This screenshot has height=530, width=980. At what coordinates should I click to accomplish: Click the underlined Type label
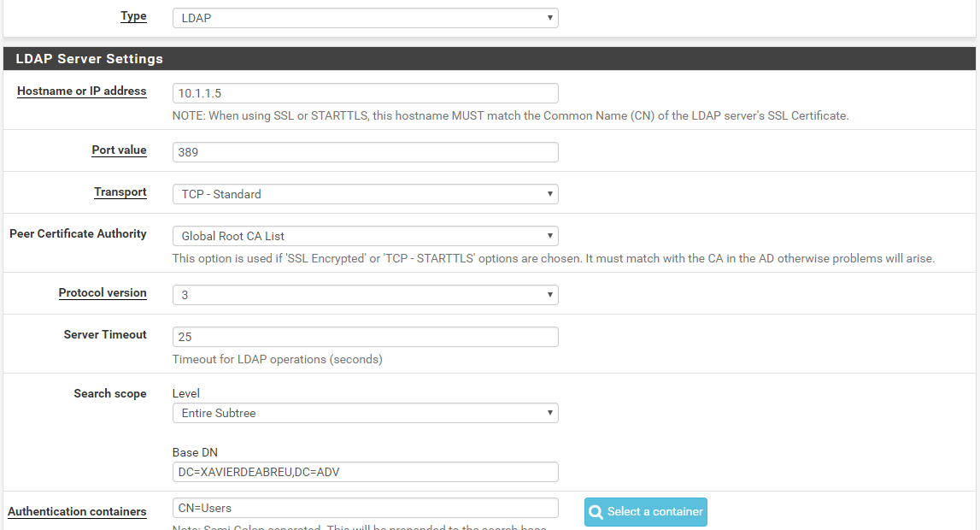[133, 16]
